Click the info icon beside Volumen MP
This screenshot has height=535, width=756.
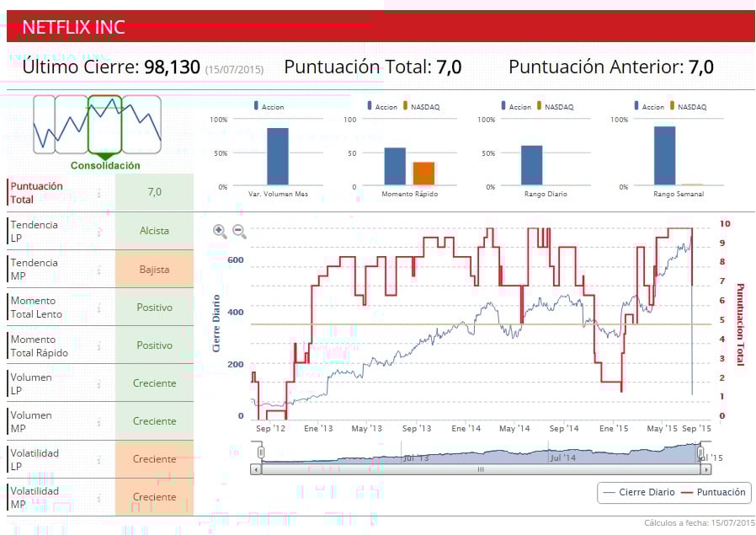click(x=98, y=422)
